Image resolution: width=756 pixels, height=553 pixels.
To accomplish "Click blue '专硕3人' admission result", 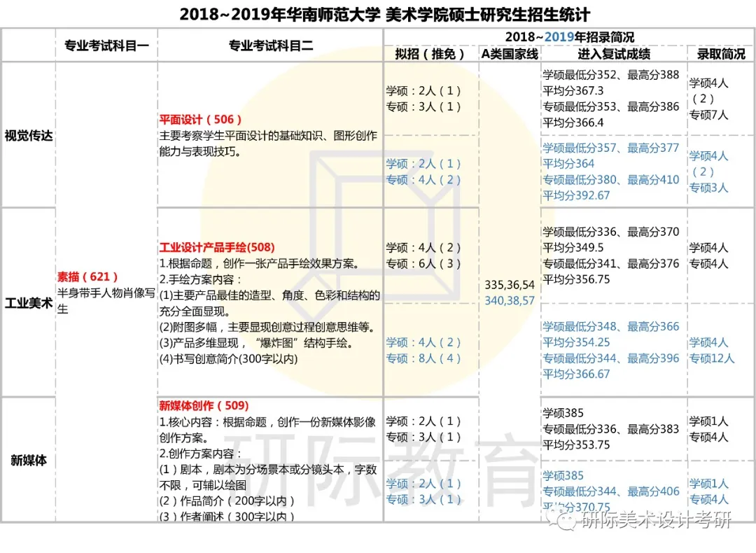I will [x=708, y=188].
